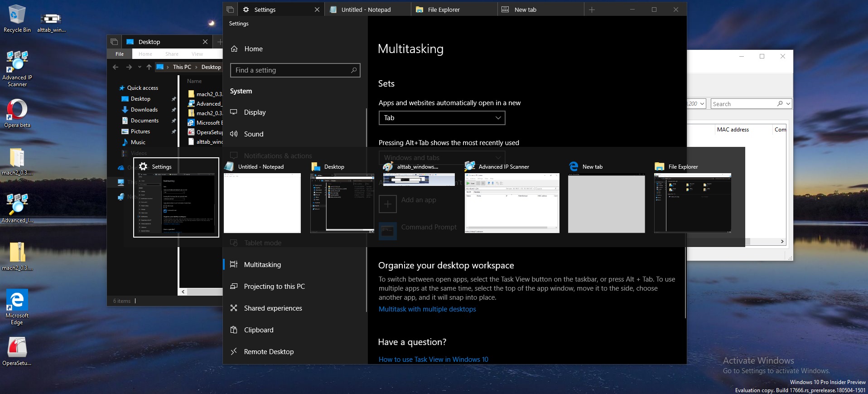The image size is (868, 394).
Task: Click Find a setting search field
Action: pyautogui.click(x=295, y=70)
